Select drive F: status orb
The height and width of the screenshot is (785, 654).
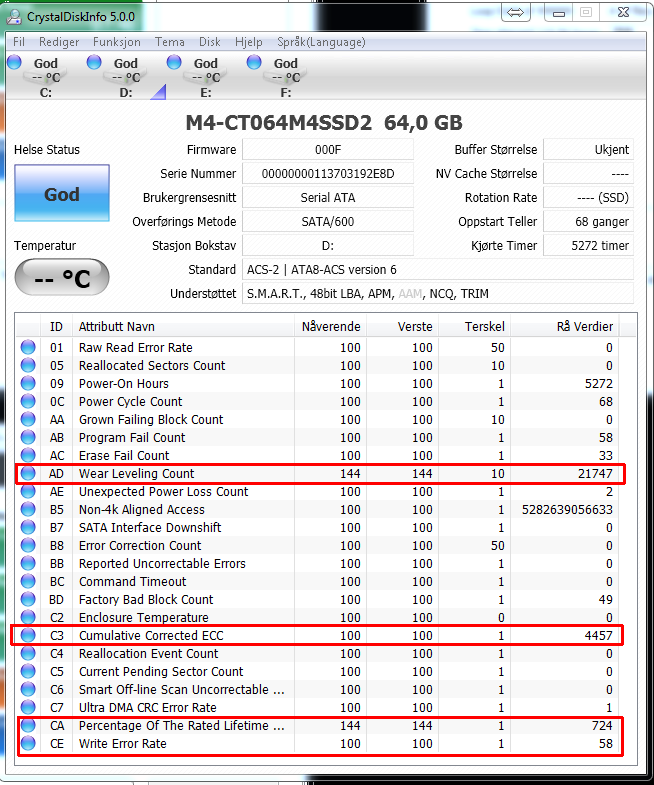254,63
